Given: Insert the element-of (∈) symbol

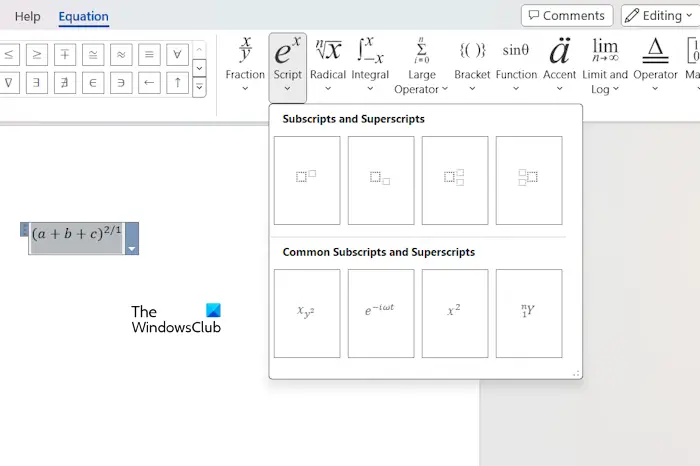Looking at the screenshot, I should point(93,83).
